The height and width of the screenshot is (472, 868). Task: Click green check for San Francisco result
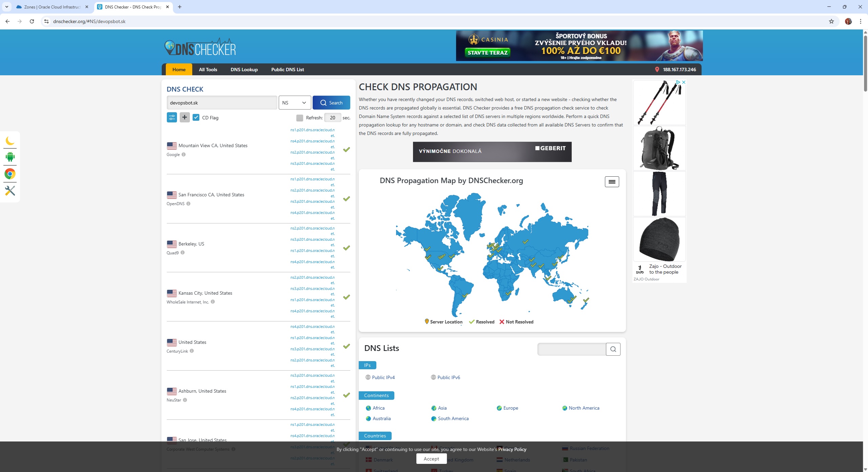[x=346, y=199]
